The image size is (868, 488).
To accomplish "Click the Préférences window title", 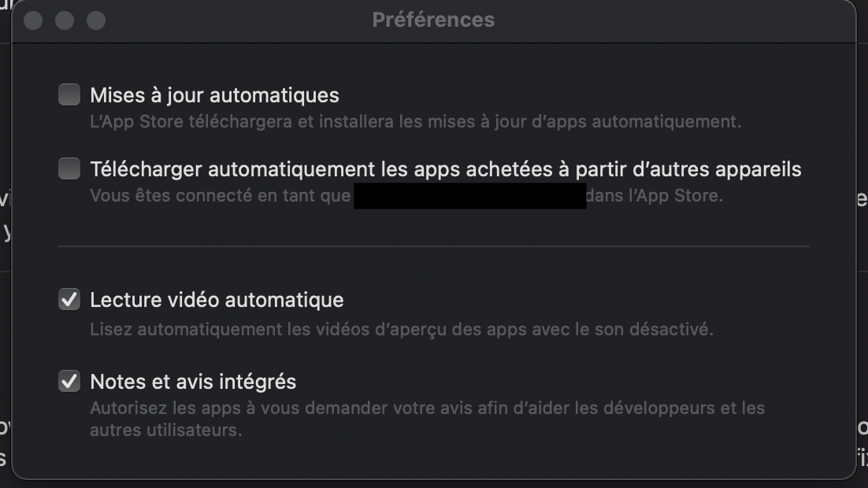I will tap(433, 20).
